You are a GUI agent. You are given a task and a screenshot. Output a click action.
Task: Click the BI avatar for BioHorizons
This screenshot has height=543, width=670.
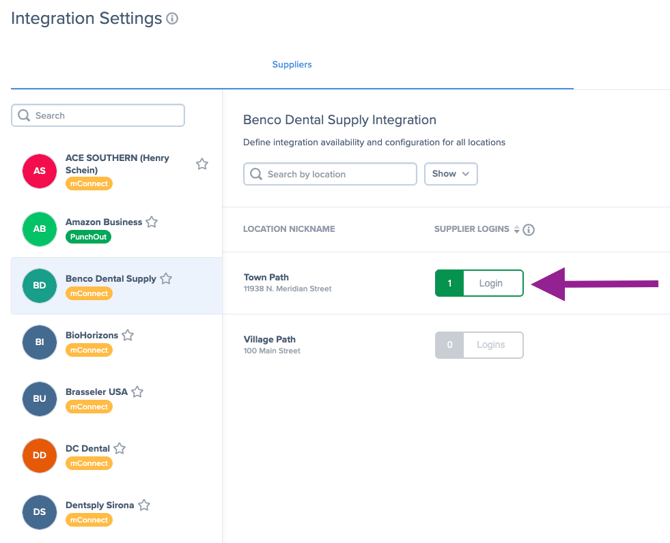(x=39, y=342)
